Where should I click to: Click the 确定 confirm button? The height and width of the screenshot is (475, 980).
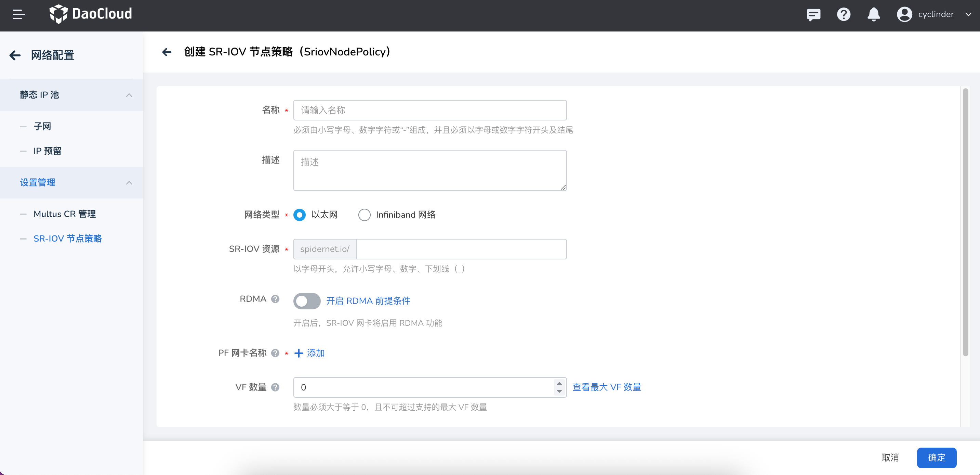[937, 458]
